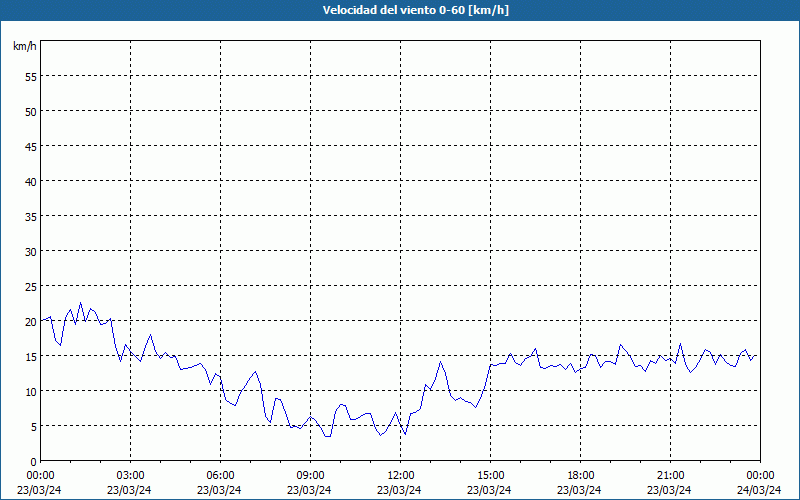This screenshot has height=500, width=800.
Task: Select the '20' y-axis label
Action: [31, 321]
